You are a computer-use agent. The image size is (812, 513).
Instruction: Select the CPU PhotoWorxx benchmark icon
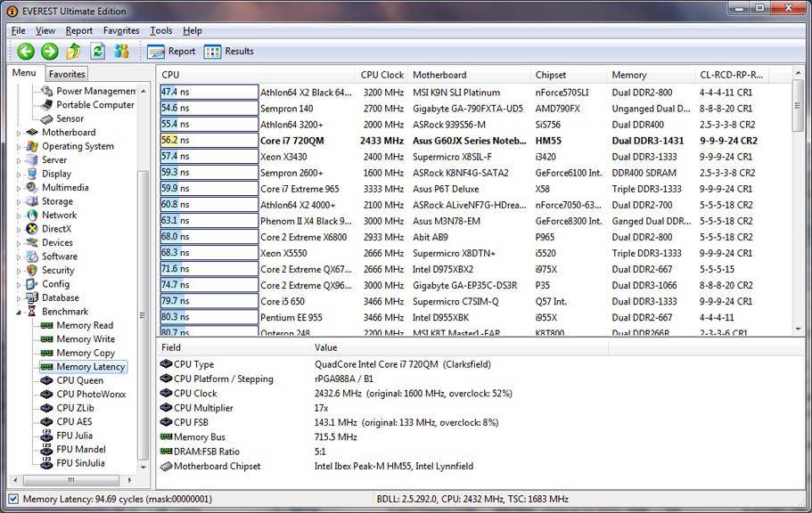click(x=46, y=395)
